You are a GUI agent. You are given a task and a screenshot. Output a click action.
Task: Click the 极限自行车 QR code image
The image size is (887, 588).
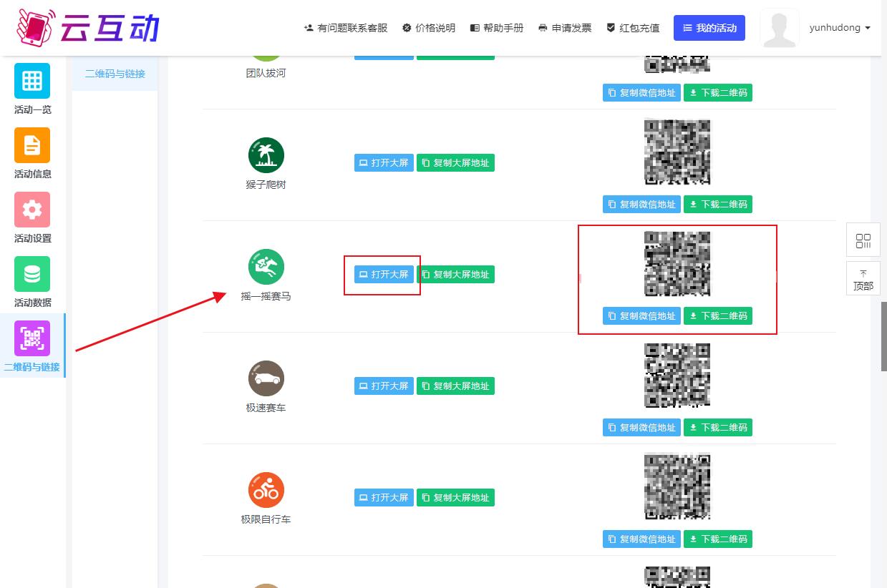(677, 487)
